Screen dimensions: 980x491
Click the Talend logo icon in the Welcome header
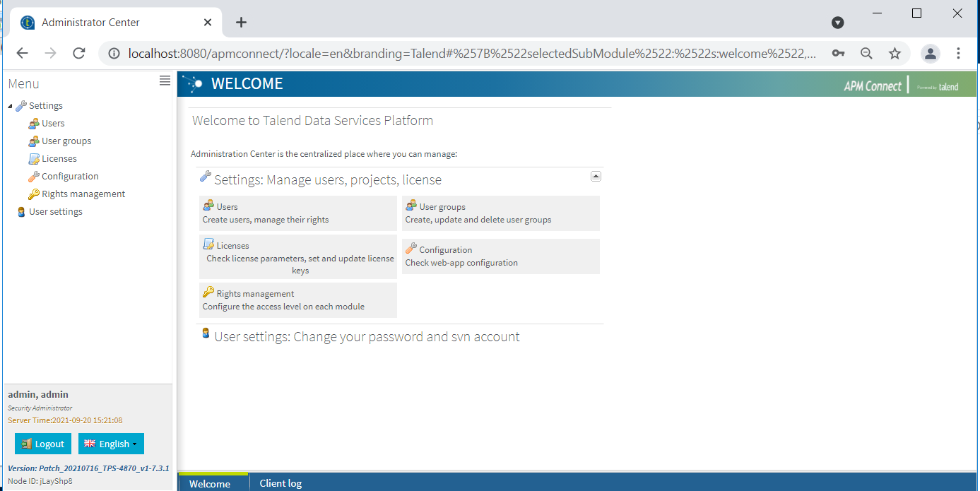click(193, 83)
